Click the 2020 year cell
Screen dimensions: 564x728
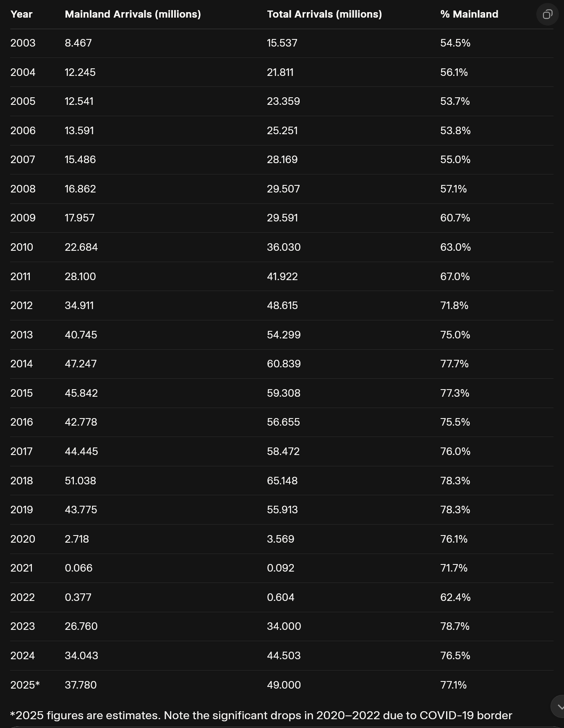[23, 539]
